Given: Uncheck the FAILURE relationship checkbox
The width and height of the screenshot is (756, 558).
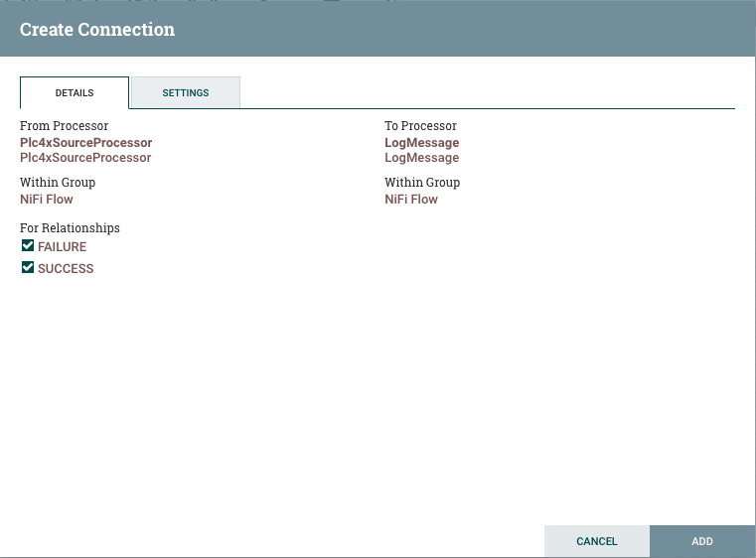Looking at the screenshot, I should coord(28,246).
